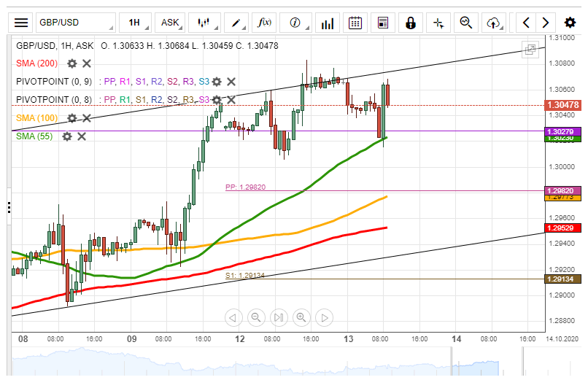The height and width of the screenshot is (380, 588).
Task: Detach chart with the pop-out icon
Action: coord(530,50)
